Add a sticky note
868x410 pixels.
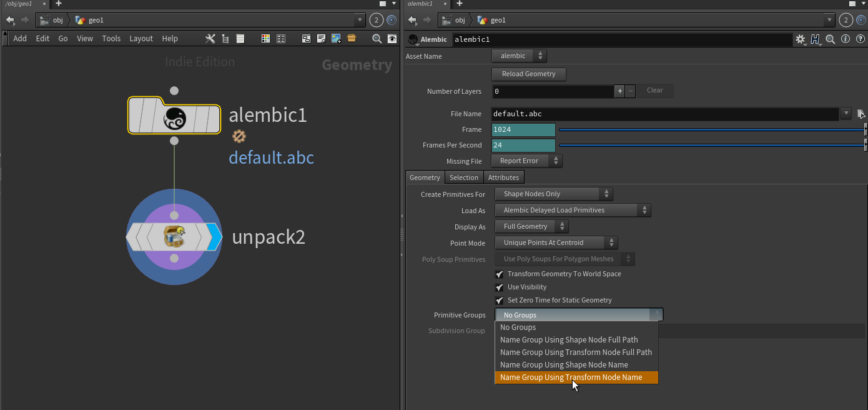pyautogui.click(x=321, y=39)
